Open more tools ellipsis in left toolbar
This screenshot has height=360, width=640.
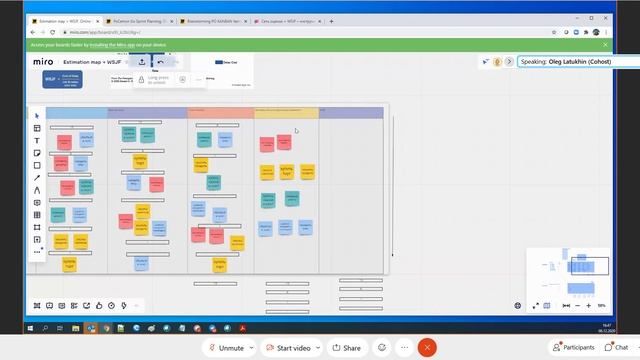[x=37, y=252]
